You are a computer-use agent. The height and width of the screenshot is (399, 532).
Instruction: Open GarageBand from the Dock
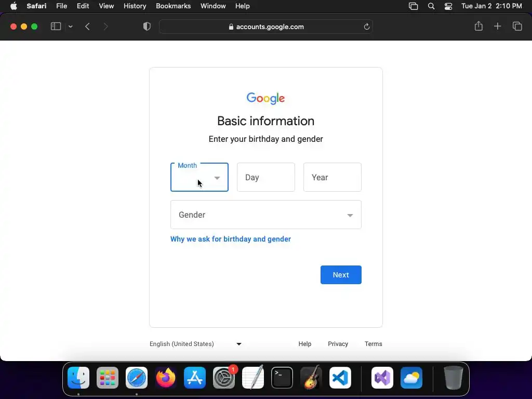click(x=311, y=378)
